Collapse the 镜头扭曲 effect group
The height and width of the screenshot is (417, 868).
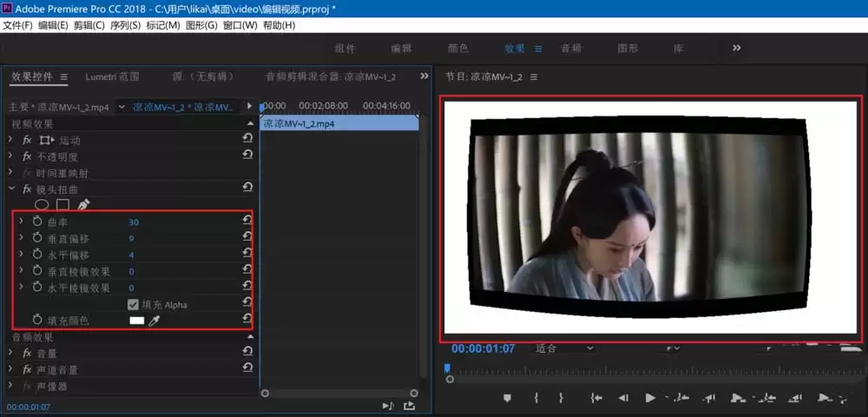pyautogui.click(x=11, y=189)
